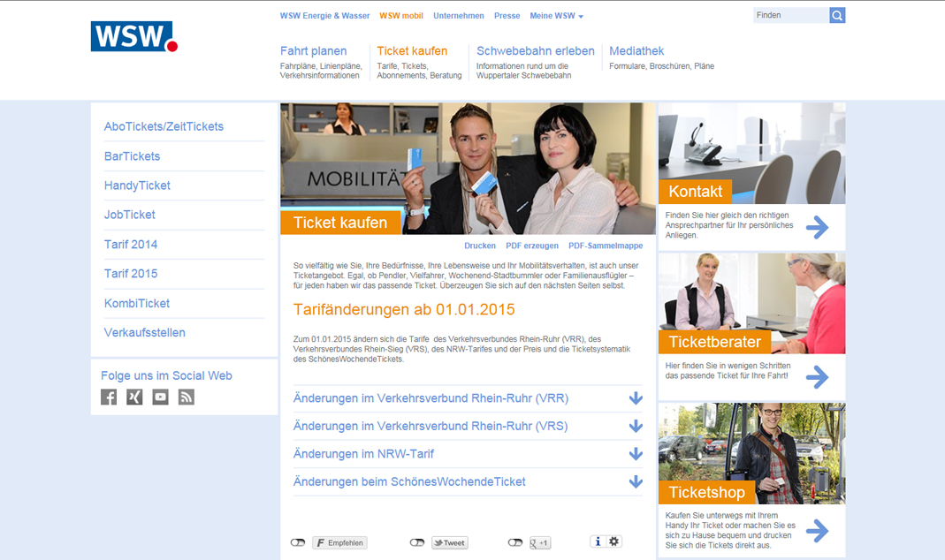945x560 pixels.
Task: Open KombiTicket sidebar link
Action: coord(137,303)
